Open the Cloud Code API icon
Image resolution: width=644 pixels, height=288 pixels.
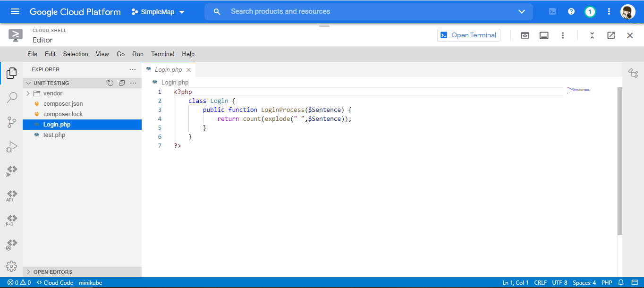pyautogui.click(x=11, y=196)
